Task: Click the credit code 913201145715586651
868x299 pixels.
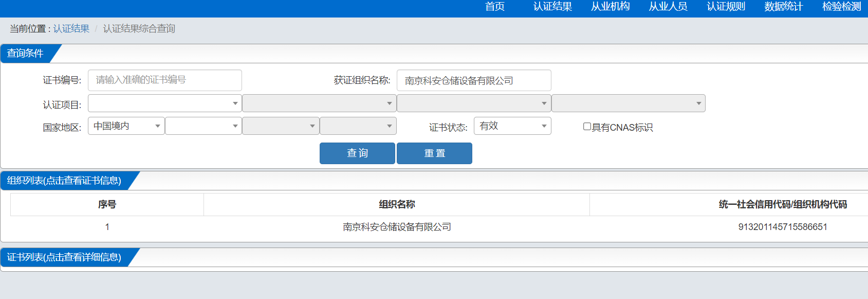Action: 783,227
